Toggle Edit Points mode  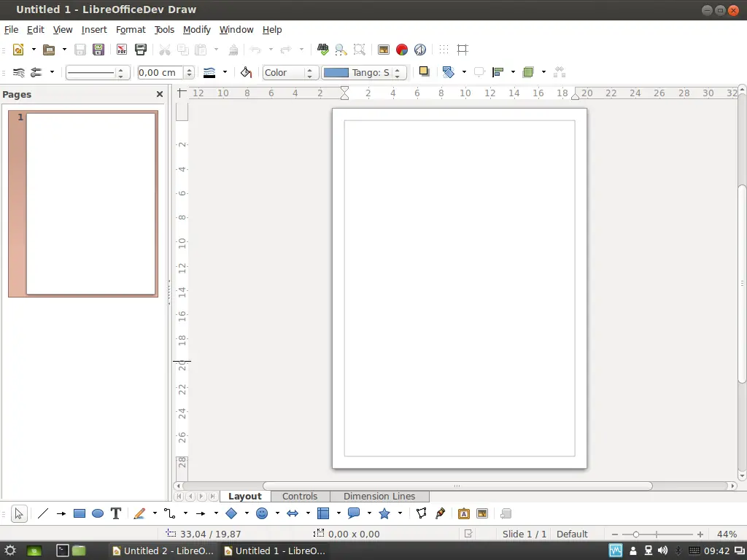click(421, 514)
